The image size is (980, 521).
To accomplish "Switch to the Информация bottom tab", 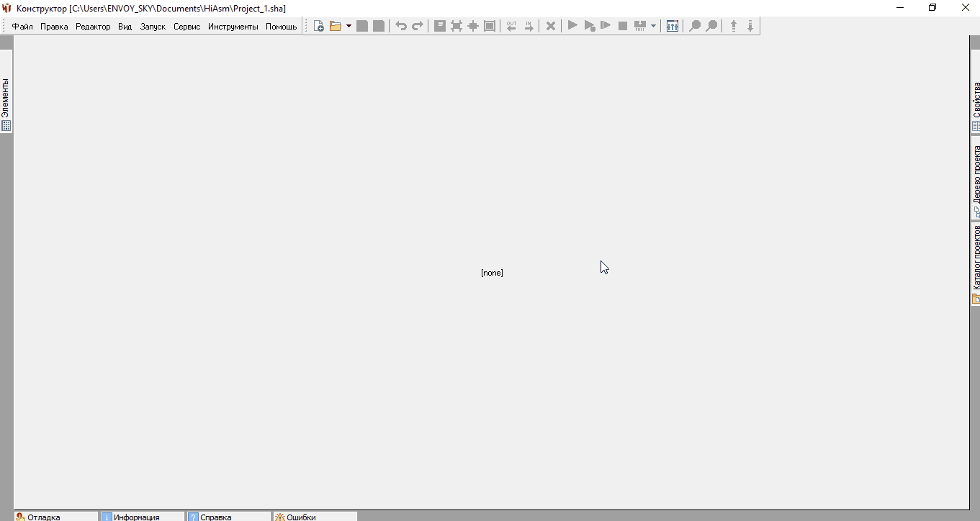I will click(143, 517).
